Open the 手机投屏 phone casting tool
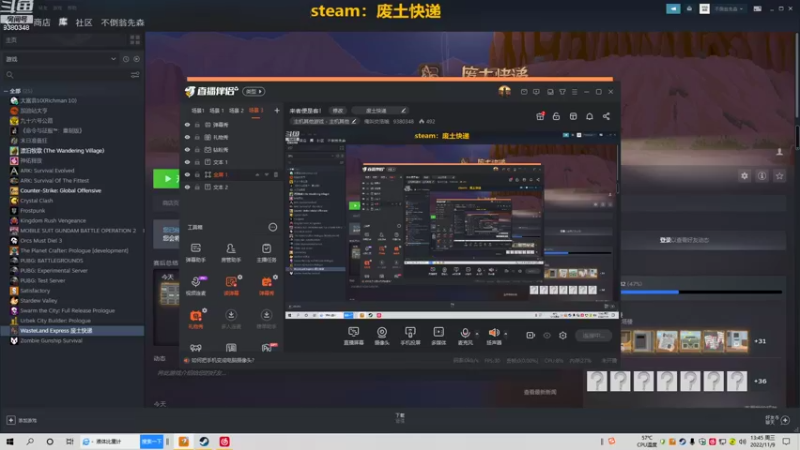 (410, 335)
